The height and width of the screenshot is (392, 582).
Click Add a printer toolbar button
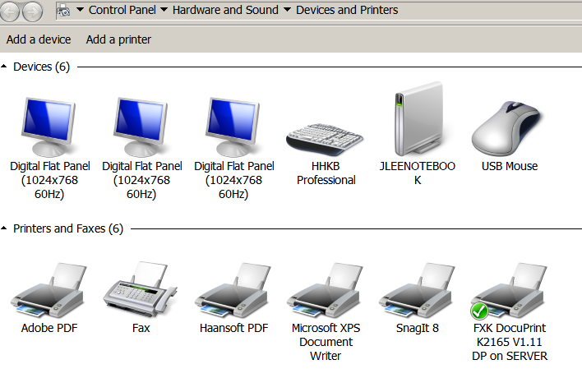(x=118, y=39)
